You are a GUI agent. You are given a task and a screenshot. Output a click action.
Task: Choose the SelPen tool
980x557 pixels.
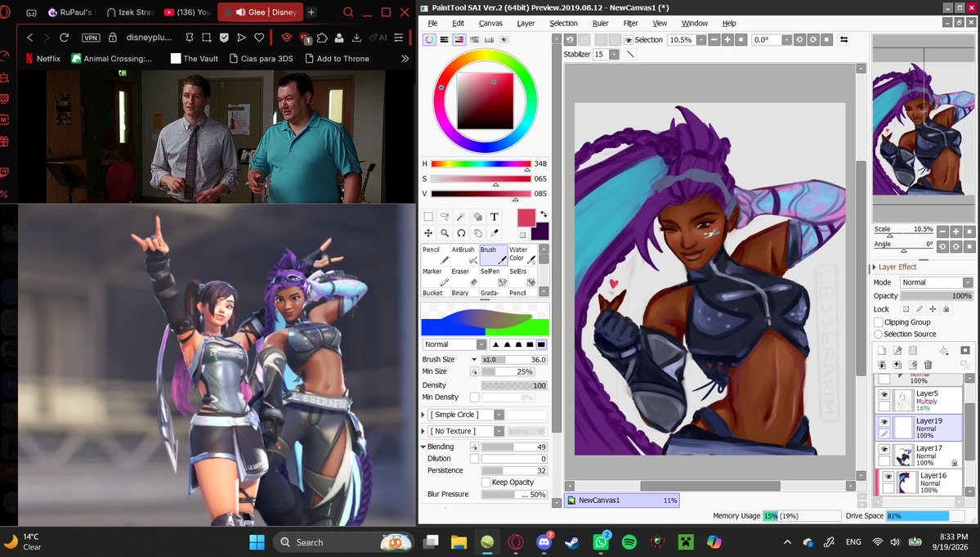point(494,276)
